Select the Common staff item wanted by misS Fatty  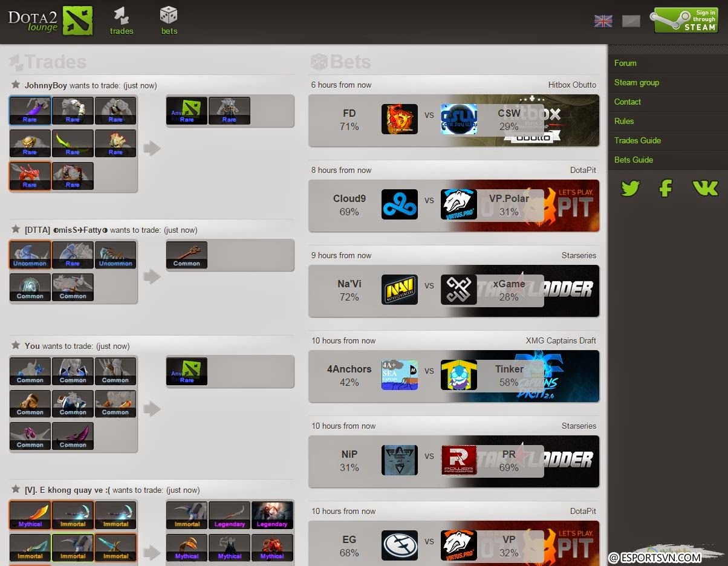(187, 255)
